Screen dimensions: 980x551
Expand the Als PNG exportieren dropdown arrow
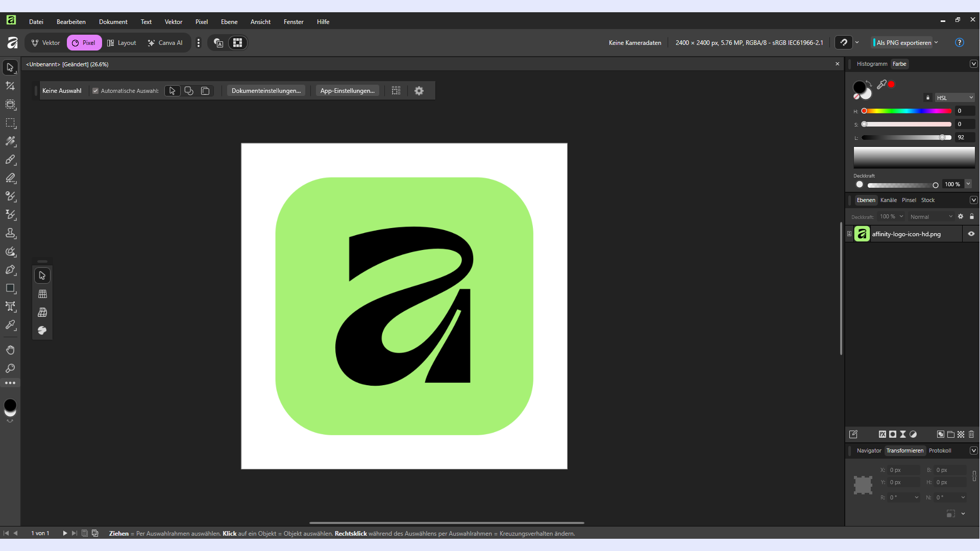click(936, 43)
